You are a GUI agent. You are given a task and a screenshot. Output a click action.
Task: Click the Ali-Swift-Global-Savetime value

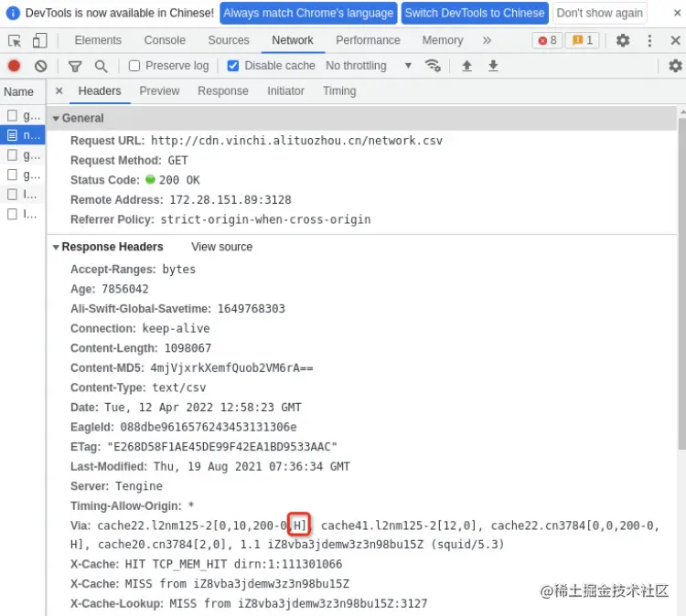(252, 309)
